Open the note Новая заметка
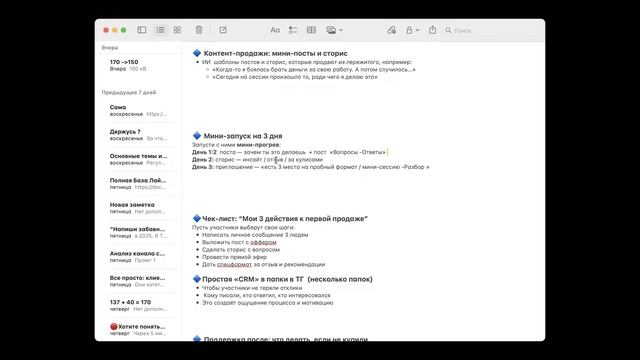This screenshot has height=360, width=640. tap(139, 208)
